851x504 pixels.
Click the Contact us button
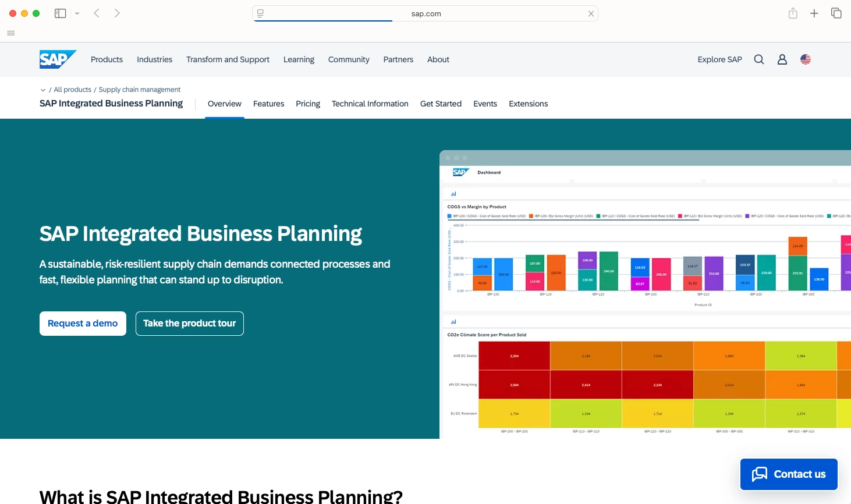(x=789, y=474)
